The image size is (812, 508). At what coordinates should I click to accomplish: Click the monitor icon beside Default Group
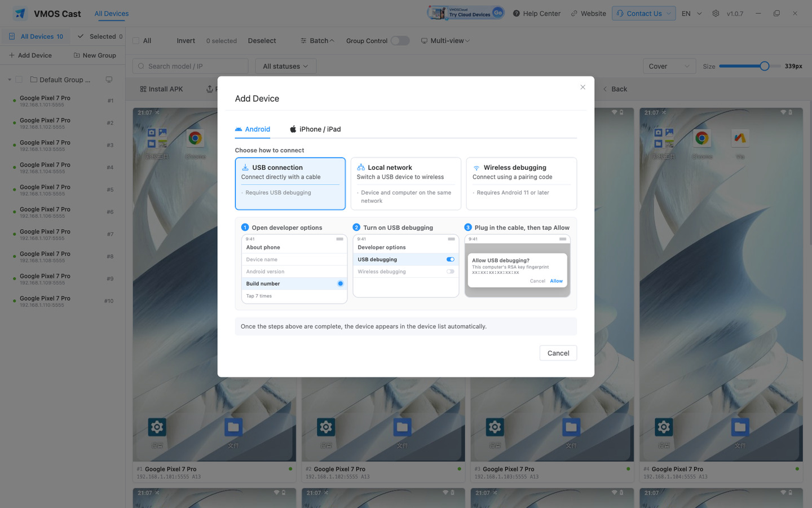(109, 80)
